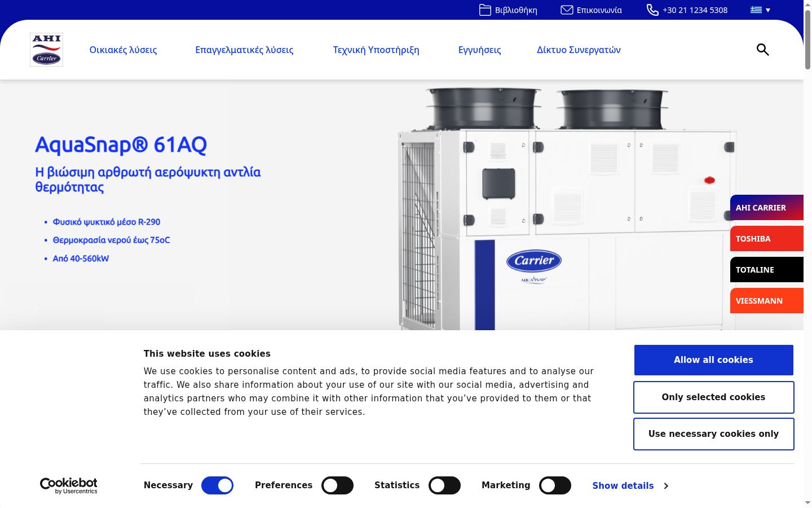Click the scrollbar up arrow
Image resolution: width=812 pixels, height=508 pixels.
pyautogui.click(x=807, y=5)
